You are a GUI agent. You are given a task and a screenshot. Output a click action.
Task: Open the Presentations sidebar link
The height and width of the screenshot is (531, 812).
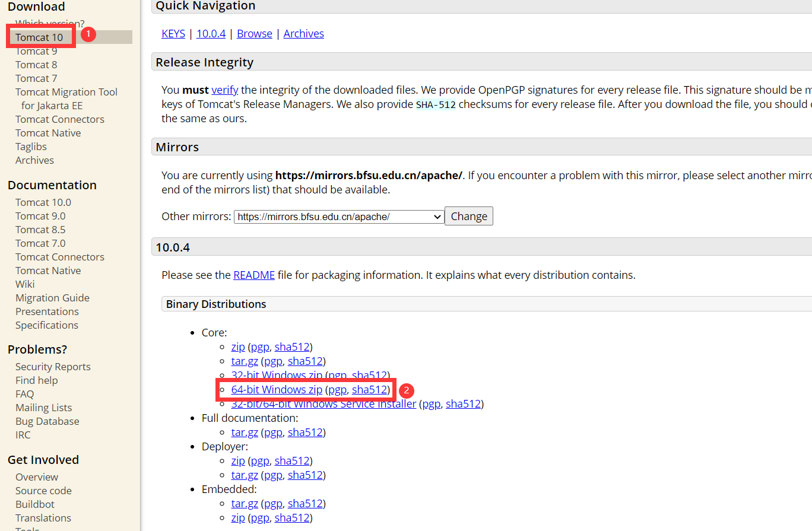point(47,311)
